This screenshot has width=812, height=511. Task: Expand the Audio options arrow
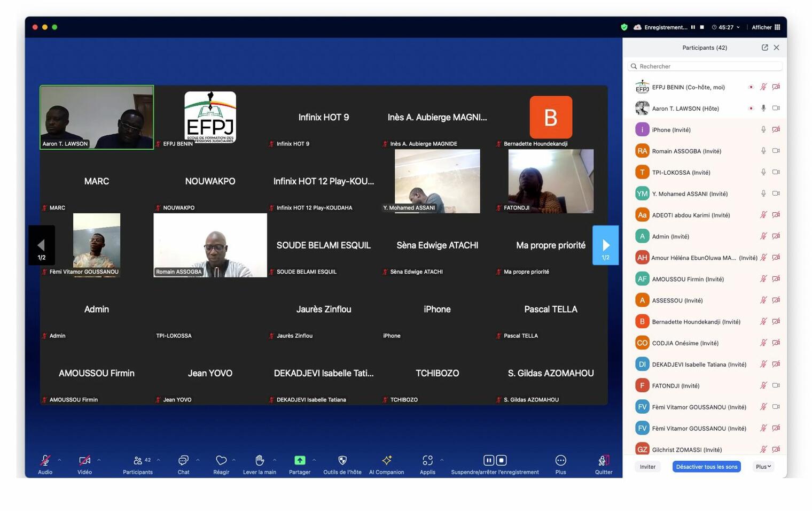pyautogui.click(x=59, y=460)
